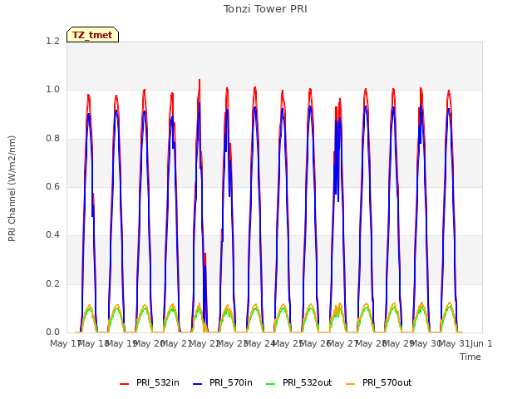
Task: Click the PRI_570in legend entry
Action: [223, 383]
